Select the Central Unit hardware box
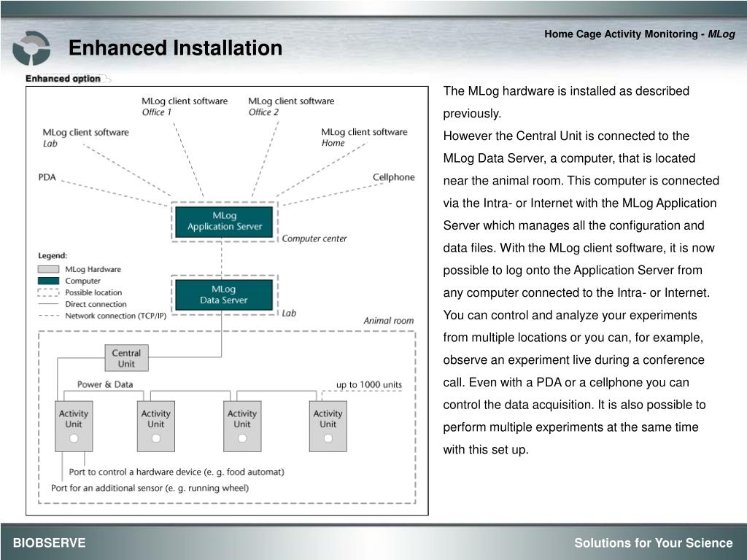Viewport: 747px width, 560px height. pos(126,358)
